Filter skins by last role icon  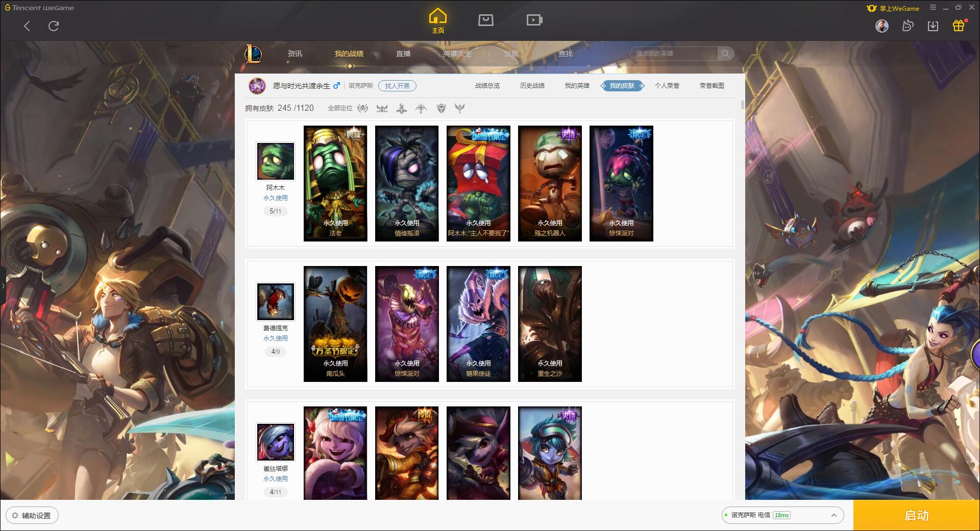[x=460, y=108]
